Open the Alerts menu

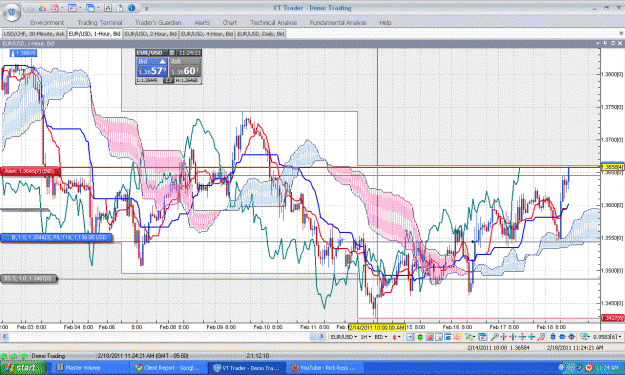pyautogui.click(x=202, y=23)
